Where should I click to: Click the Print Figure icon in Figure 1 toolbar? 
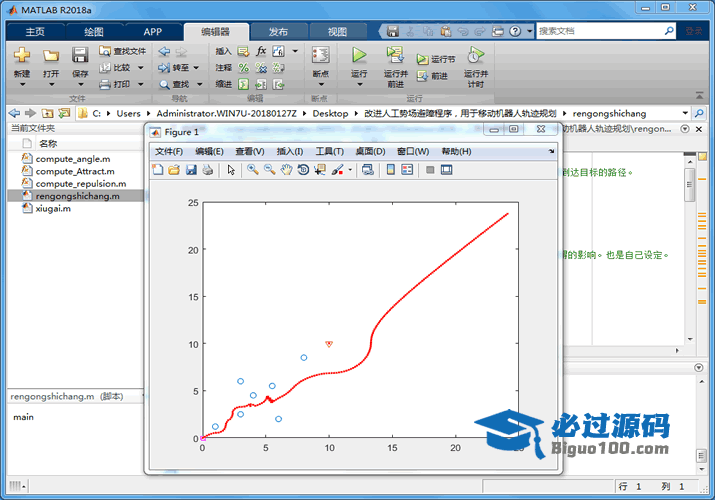[x=207, y=170]
